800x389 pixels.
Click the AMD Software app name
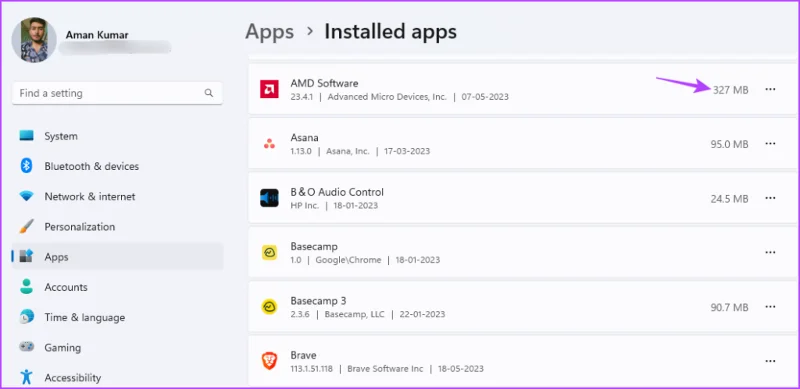point(324,83)
